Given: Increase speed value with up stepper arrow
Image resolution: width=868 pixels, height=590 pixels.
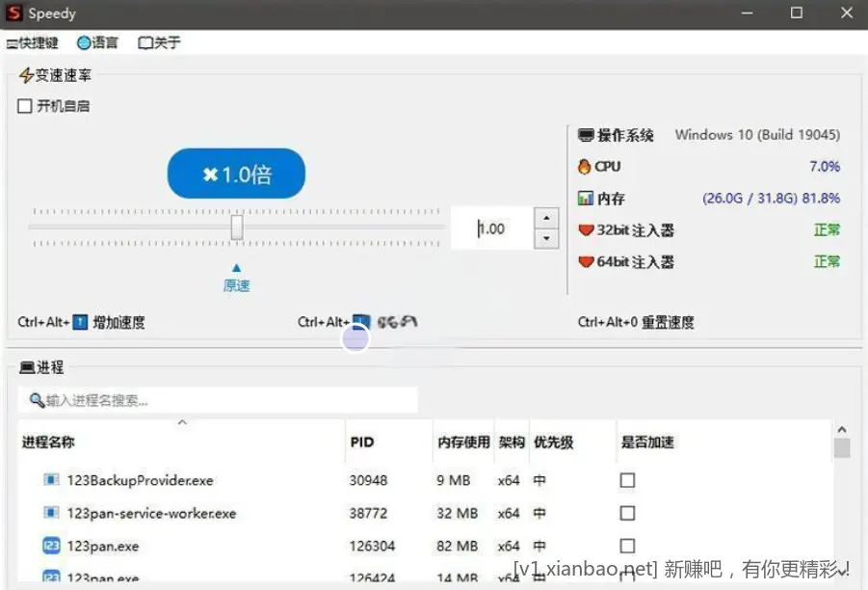Looking at the screenshot, I should click(546, 220).
